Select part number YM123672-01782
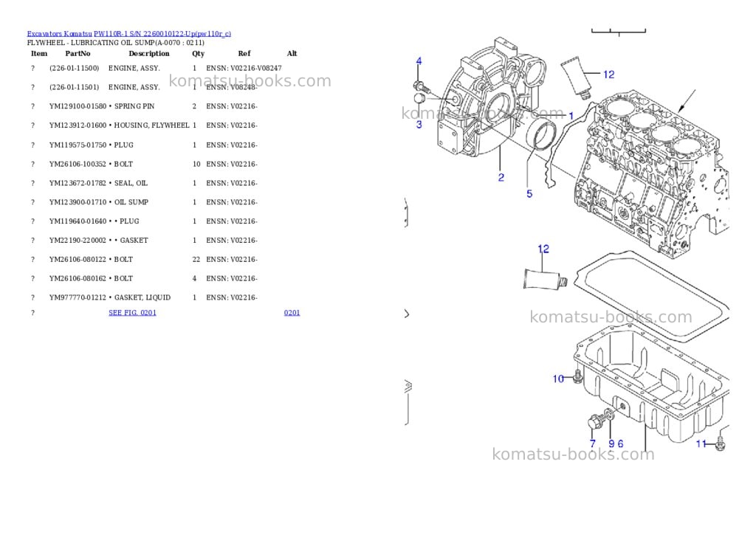The height and width of the screenshot is (535, 756). (78, 183)
